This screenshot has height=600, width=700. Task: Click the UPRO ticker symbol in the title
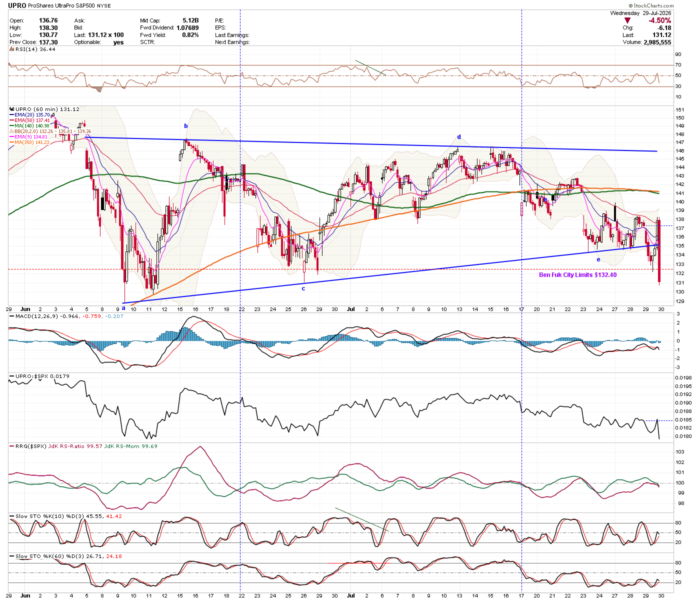(17, 5)
